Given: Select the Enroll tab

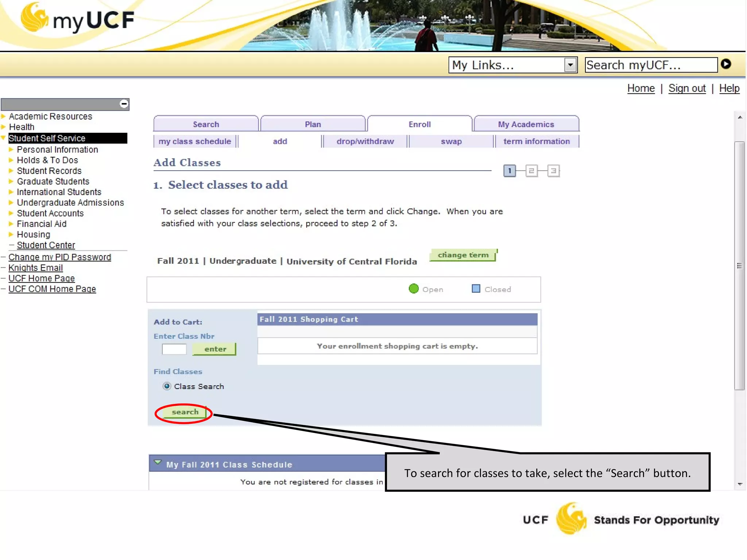Looking at the screenshot, I should pos(420,124).
